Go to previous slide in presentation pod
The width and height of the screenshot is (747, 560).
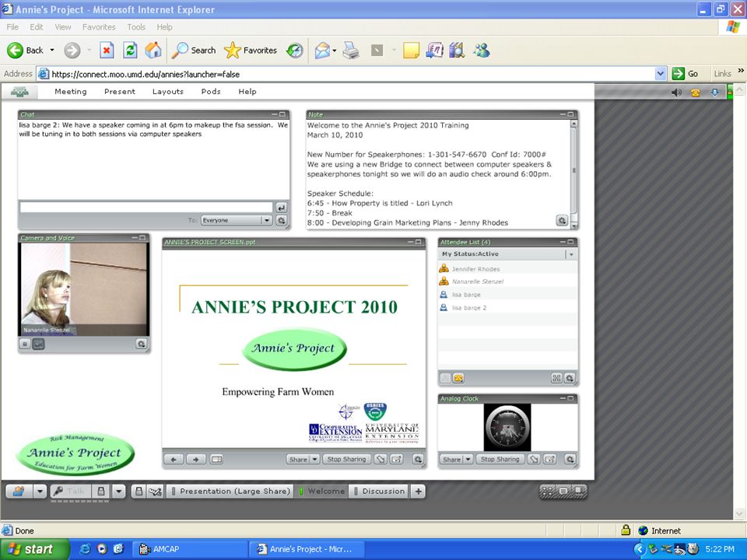[174, 460]
